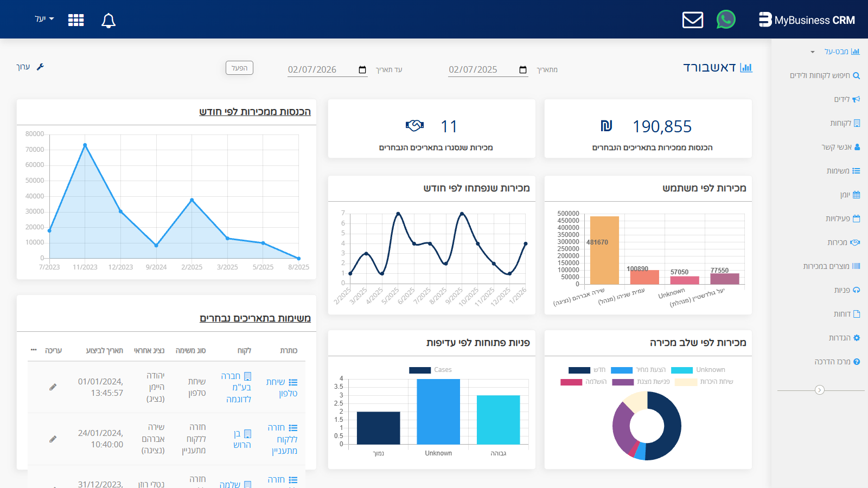Screen dimensions: 868x488
Task: Click the pencil edit icon on the first task row
Action: point(52,387)
